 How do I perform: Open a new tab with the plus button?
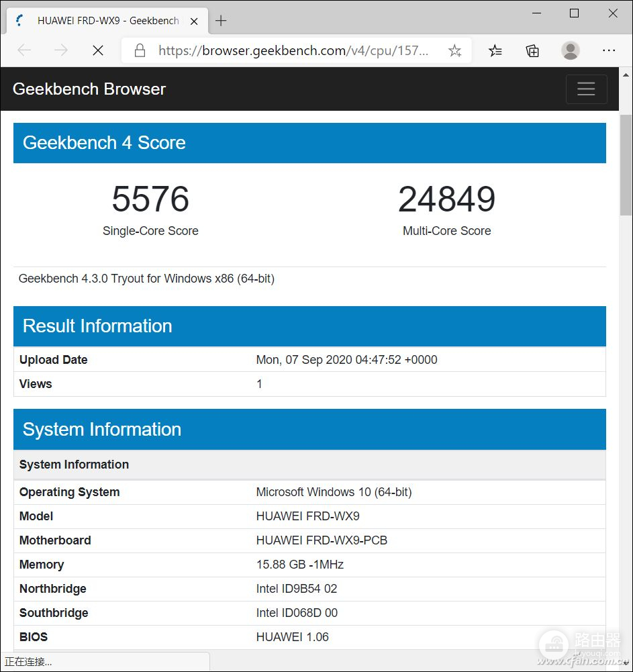pyautogui.click(x=221, y=21)
